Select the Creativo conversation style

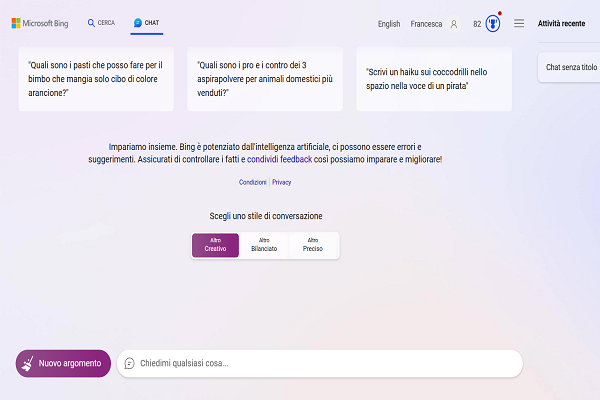tap(215, 245)
